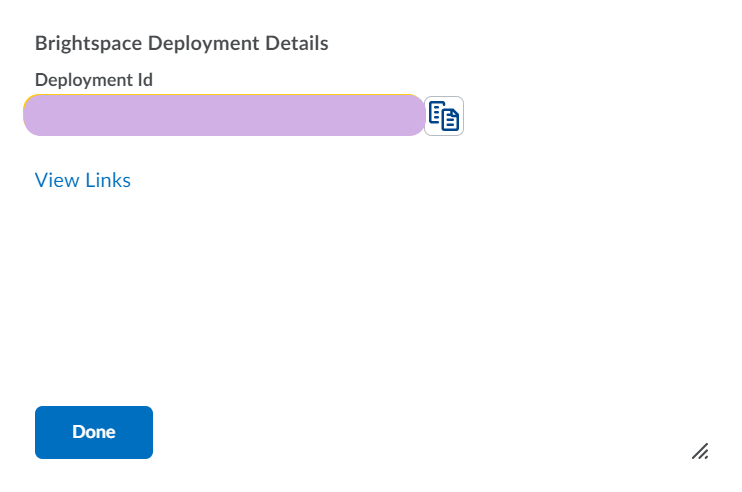742x492 pixels.
Task: Hit the copy button next to Deployment Id
Action: 444,116
